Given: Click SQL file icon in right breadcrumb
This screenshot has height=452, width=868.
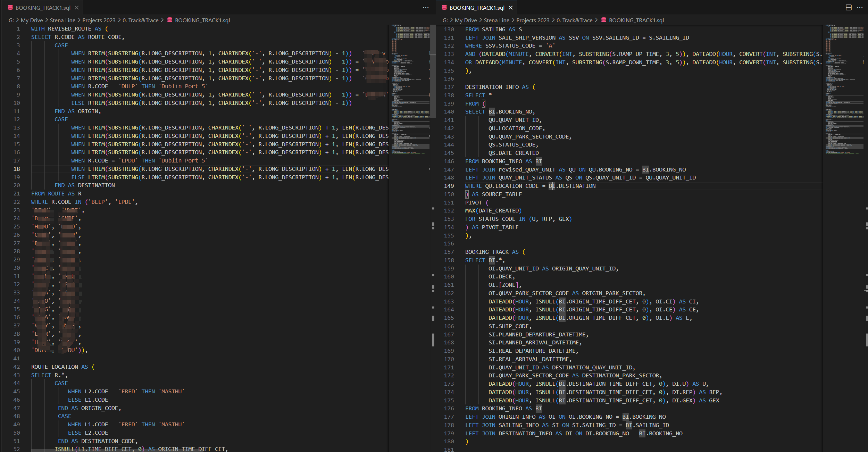Looking at the screenshot, I should point(604,20).
